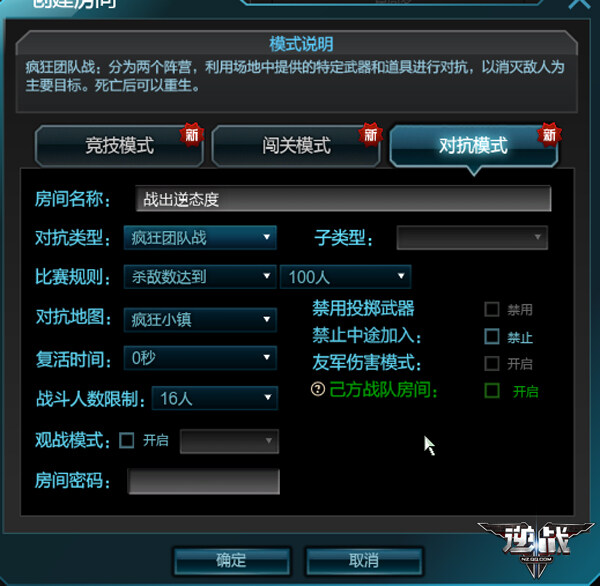The width and height of the screenshot is (600, 586).
Task: Click the 确定 confirm button
Action: coord(231,561)
